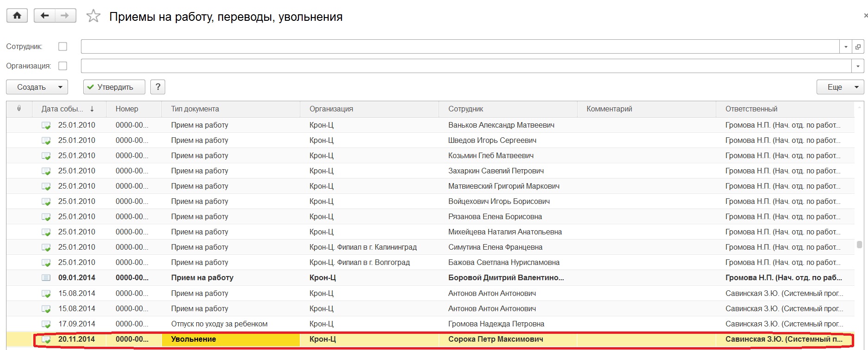Add page to favorites with star icon
The height and width of the screenshot is (350, 868).
tap(93, 16)
